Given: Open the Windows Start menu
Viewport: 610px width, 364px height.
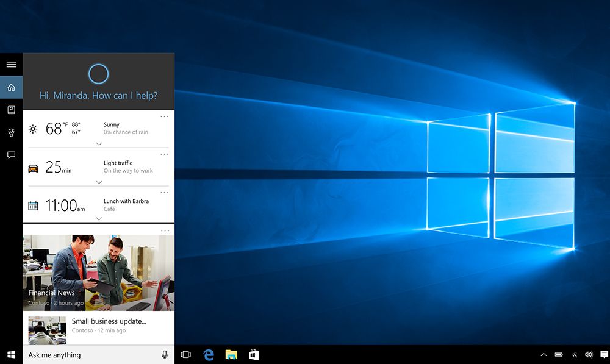Looking at the screenshot, I should click(11, 354).
